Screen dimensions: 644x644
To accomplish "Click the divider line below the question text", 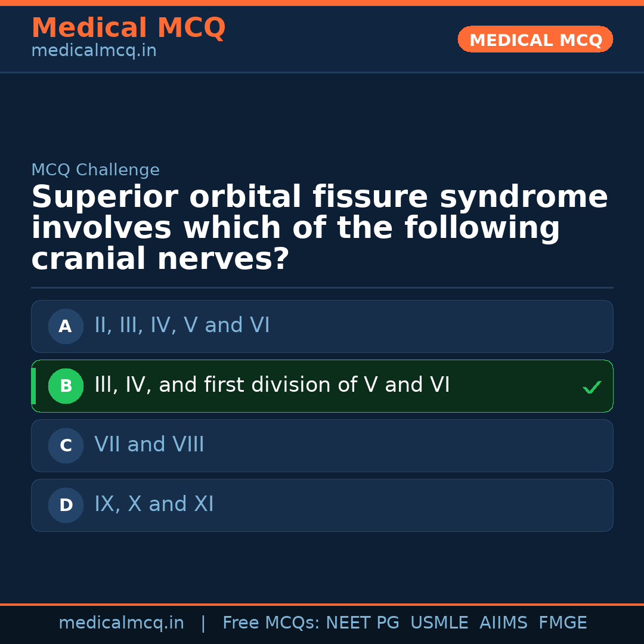I will (322, 287).
